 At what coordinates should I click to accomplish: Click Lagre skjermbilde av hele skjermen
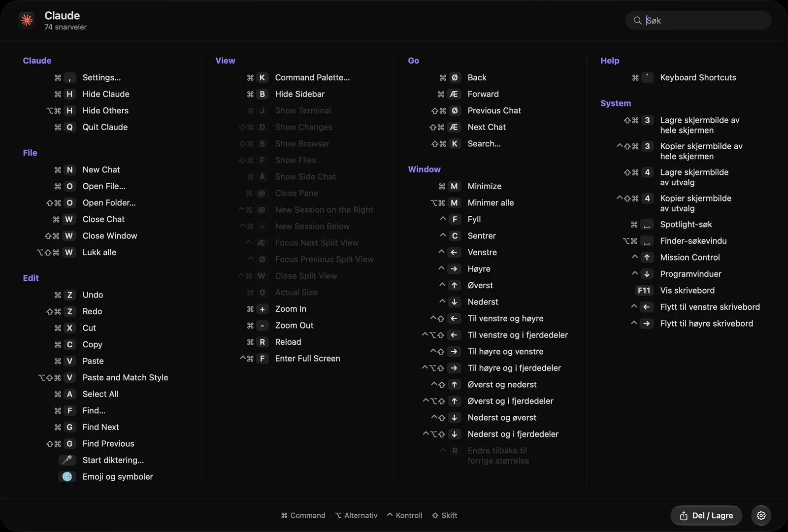[682, 125]
